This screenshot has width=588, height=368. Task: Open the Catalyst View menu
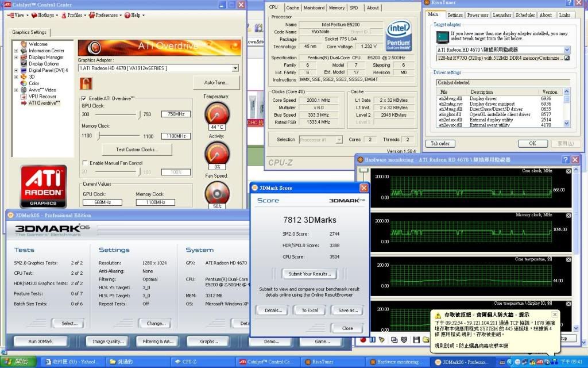[17, 15]
